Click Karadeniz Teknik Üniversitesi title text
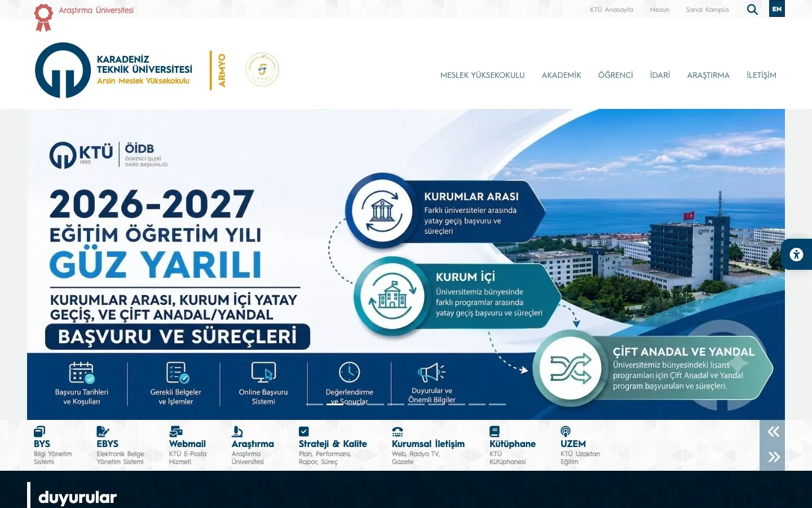This screenshot has width=812, height=508. coord(144,64)
